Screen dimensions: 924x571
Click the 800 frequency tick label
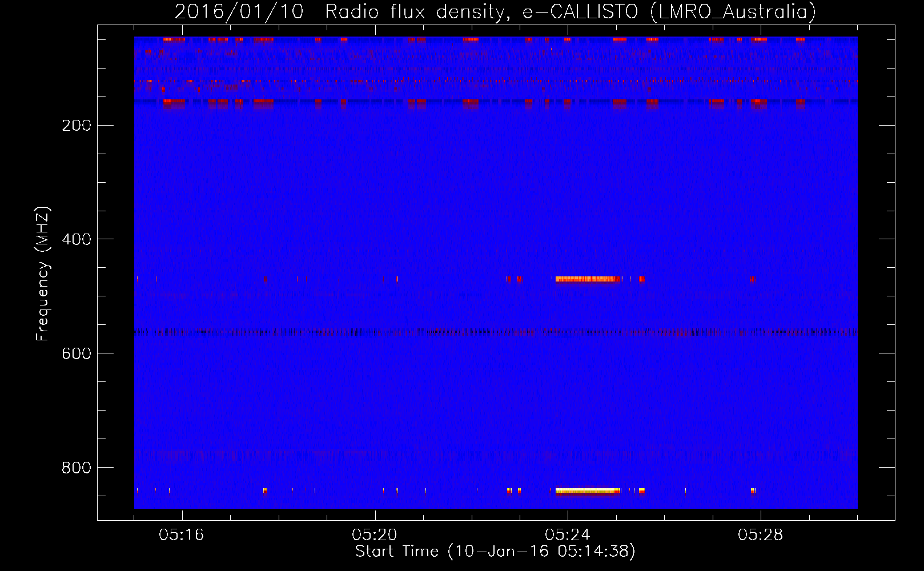[x=77, y=468]
